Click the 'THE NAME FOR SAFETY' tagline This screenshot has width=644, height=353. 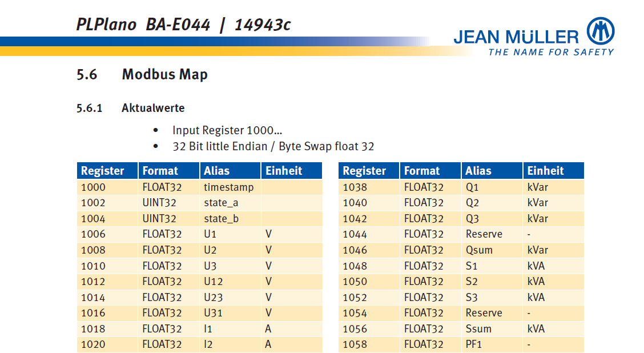550,52
